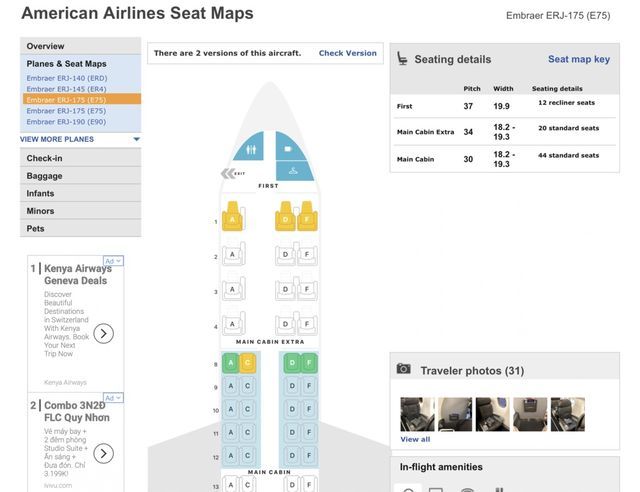Screen dimensions: 640x492
Task: Open the Kenya Airways ad arrow button
Action: (x=103, y=333)
